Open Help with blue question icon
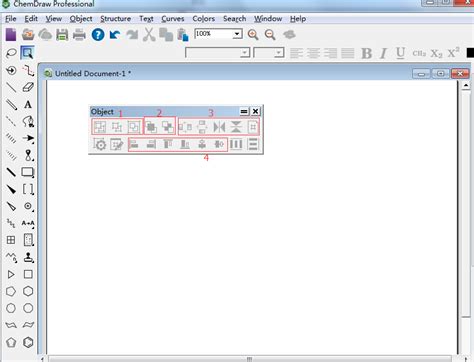 coord(98,35)
